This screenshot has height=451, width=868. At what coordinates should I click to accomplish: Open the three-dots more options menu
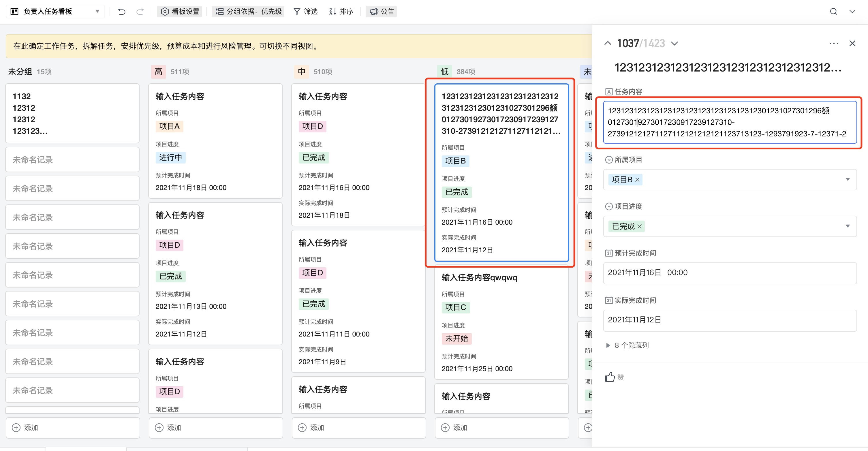tap(834, 43)
